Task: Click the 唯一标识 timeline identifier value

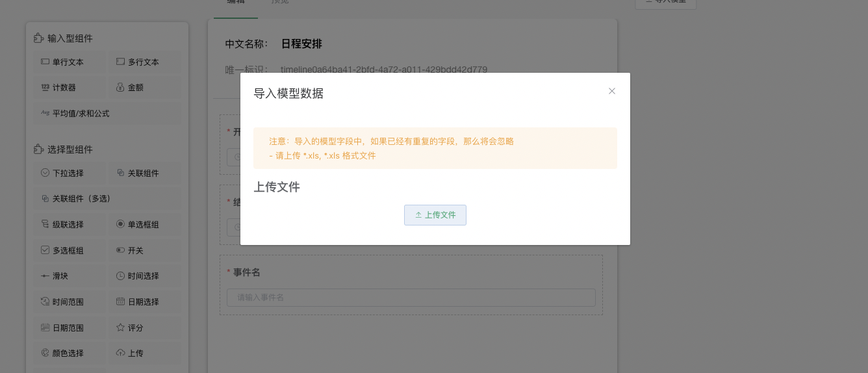Action: coord(384,70)
